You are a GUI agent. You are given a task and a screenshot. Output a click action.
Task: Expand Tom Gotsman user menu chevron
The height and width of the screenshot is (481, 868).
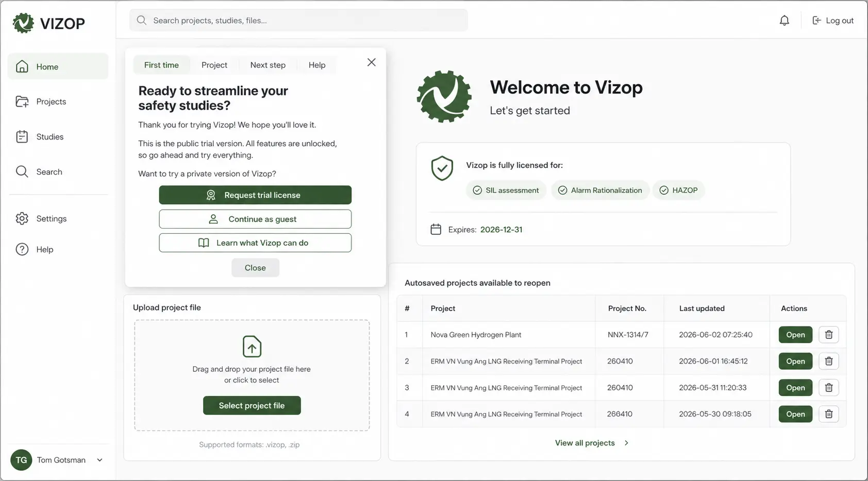[99, 460]
